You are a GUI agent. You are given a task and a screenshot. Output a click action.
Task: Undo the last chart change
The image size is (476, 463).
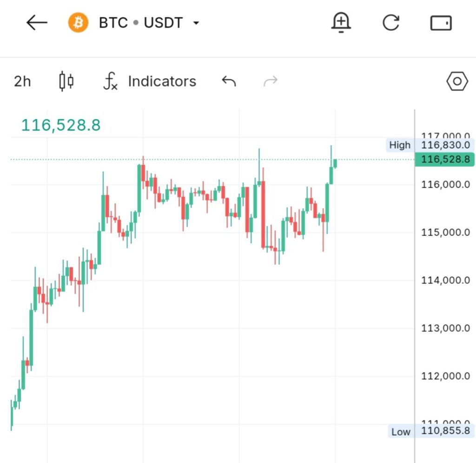[x=229, y=82]
